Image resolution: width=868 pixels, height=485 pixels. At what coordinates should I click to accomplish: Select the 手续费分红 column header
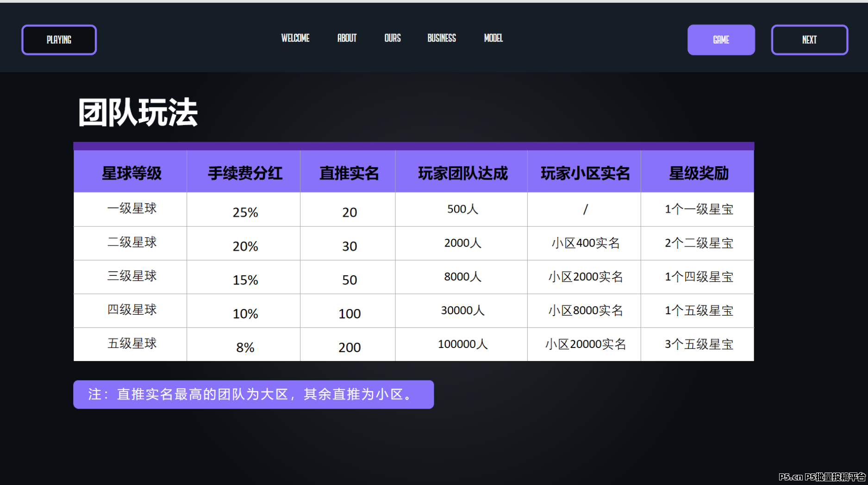(244, 172)
